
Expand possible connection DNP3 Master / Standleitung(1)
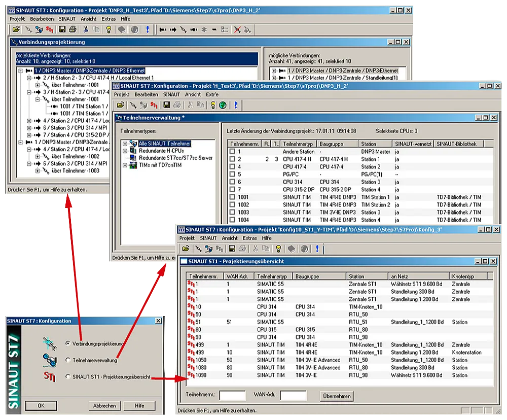pyautogui.click(x=274, y=78)
